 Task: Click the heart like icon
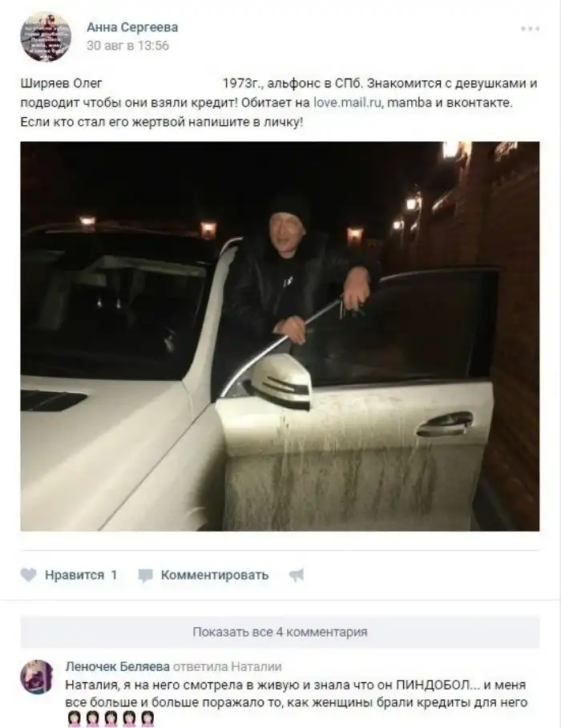click(28, 575)
